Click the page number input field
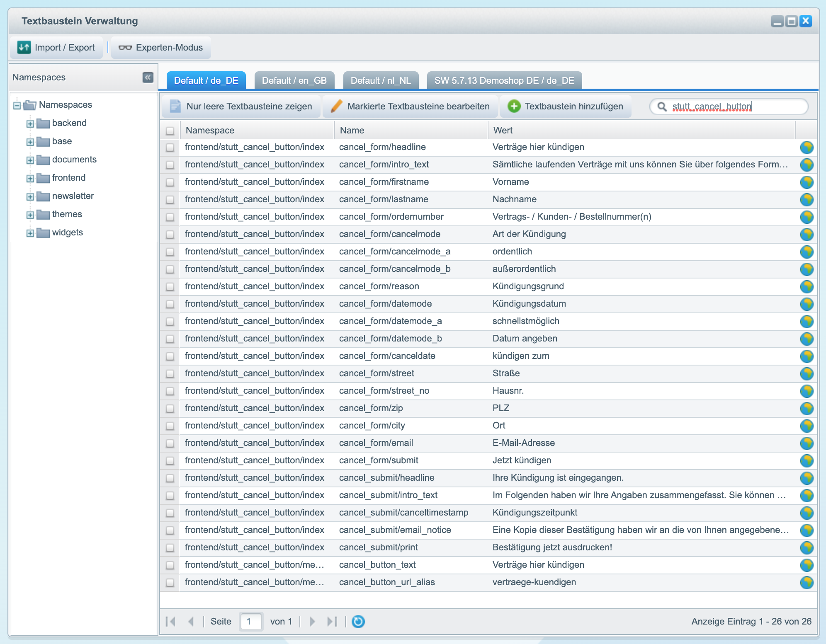This screenshot has width=826, height=644. tap(251, 621)
